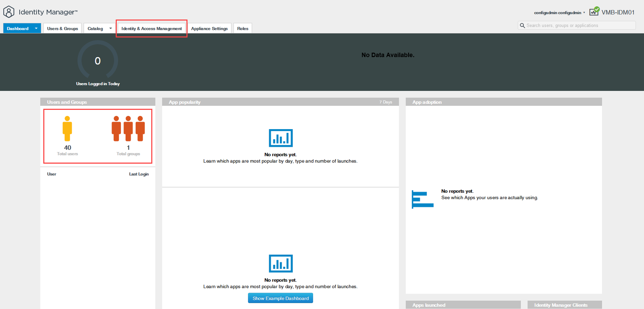Screen dimensions: 644x309
Task: Click the orange Total groups figures icon
Action: [x=128, y=129]
